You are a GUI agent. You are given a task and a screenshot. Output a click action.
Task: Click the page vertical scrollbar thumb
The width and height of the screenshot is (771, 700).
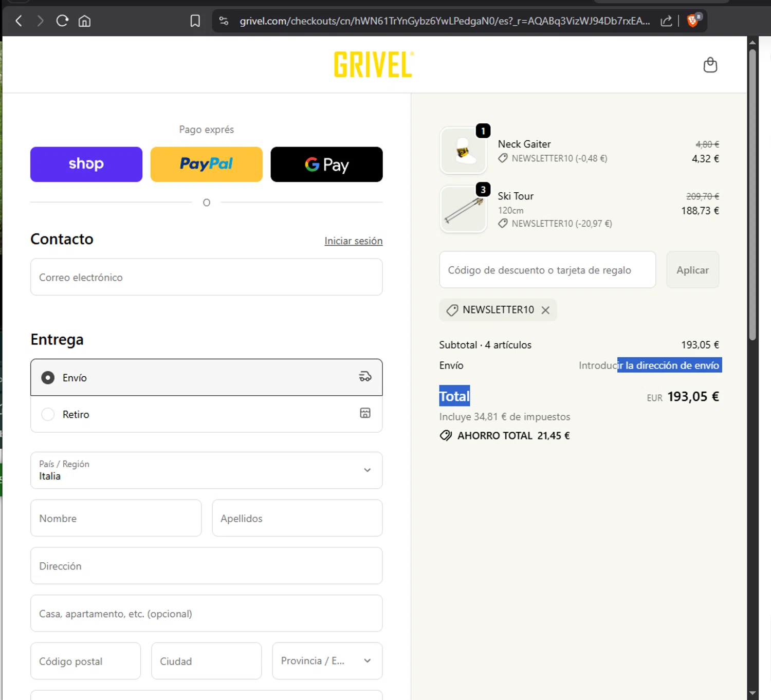click(752, 194)
